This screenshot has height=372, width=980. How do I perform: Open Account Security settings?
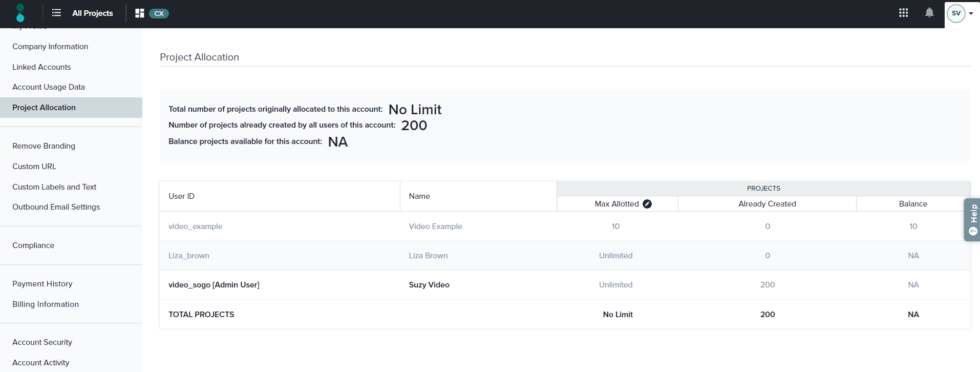point(42,342)
